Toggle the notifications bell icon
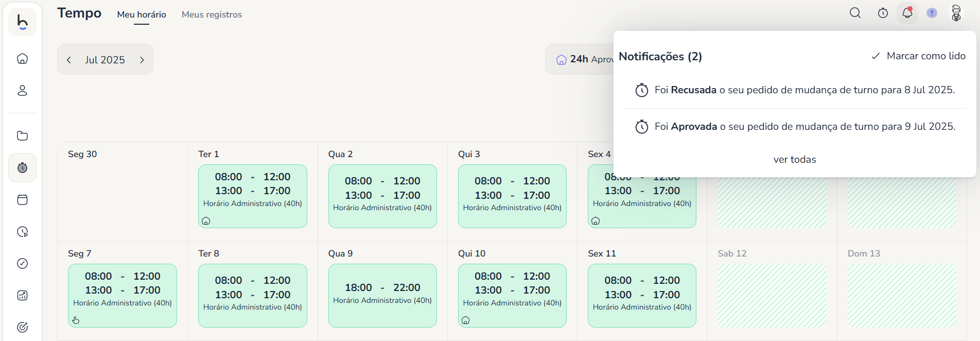 [907, 13]
